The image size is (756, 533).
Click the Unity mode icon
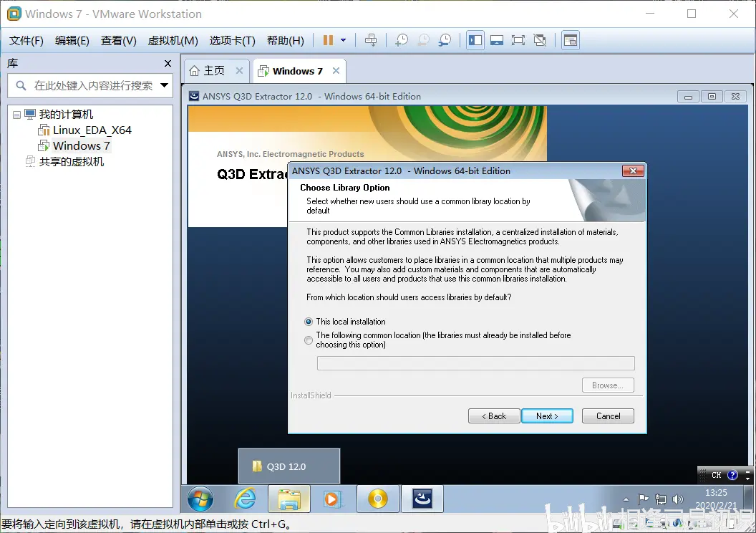click(540, 41)
